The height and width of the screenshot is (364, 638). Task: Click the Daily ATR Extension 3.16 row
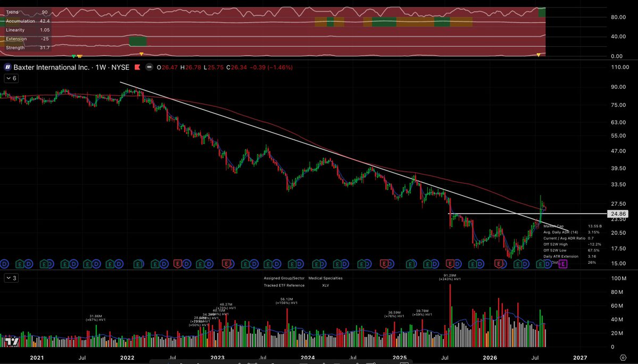(570, 256)
